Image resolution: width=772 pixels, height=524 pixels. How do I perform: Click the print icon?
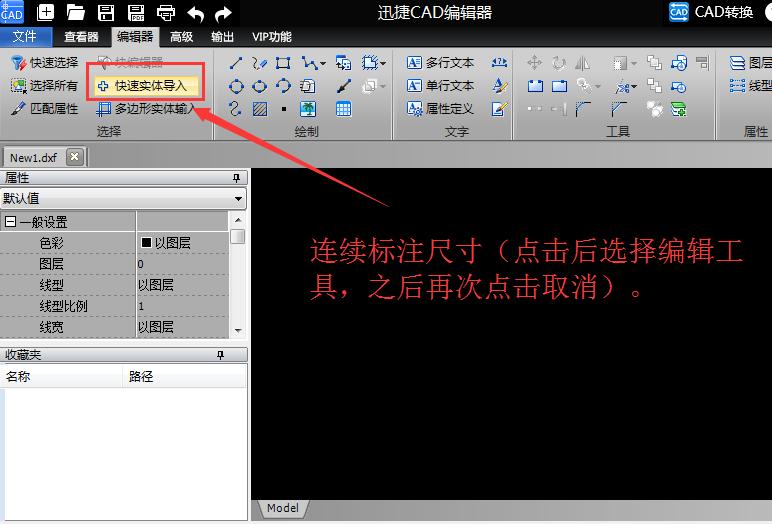coord(165,13)
